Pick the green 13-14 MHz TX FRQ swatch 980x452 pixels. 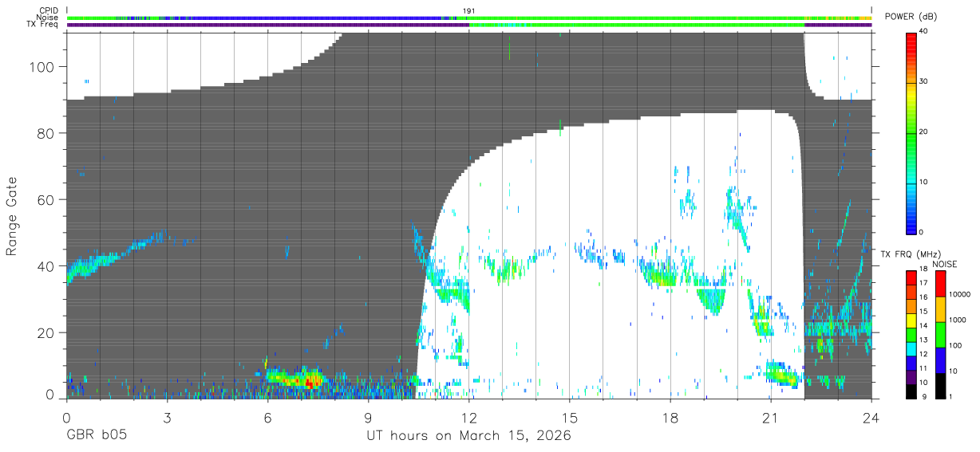point(911,335)
